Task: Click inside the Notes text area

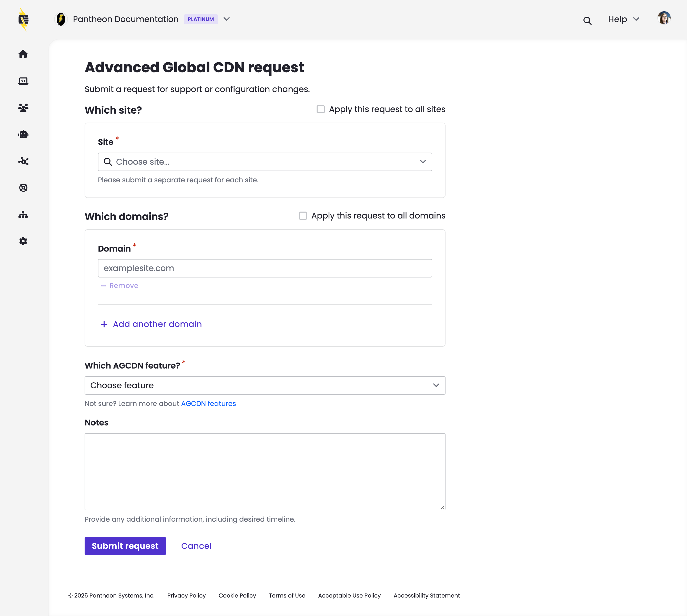Action: [265, 471]
